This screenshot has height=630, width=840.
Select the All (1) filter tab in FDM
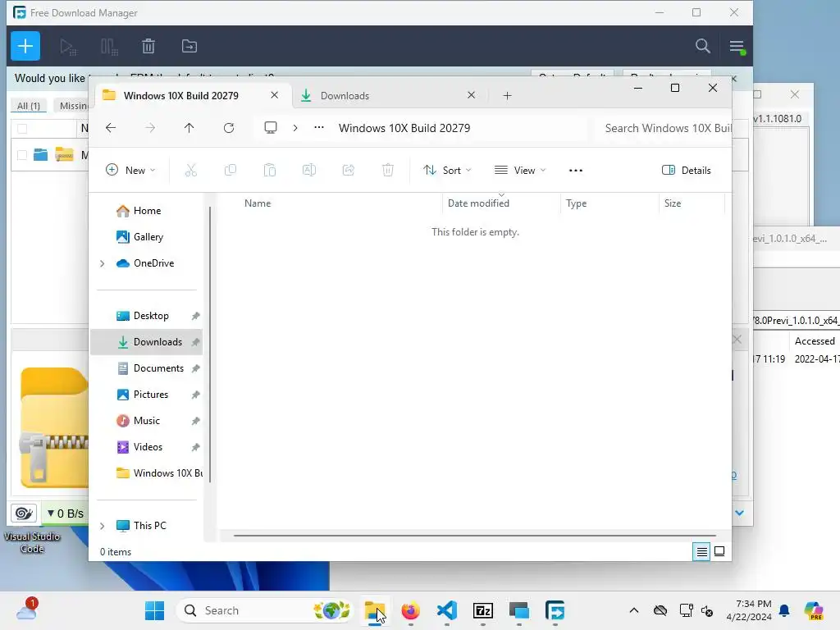click(29, 106)
